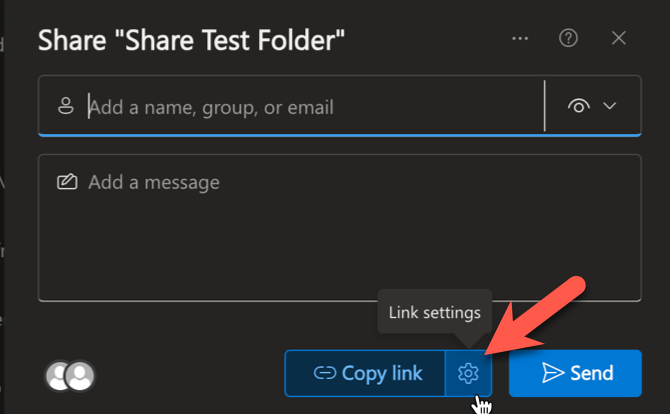The image size is (670, 414).
Task: Click into the Add a message box
Action: pyautogui.click(x=340, y=228)
